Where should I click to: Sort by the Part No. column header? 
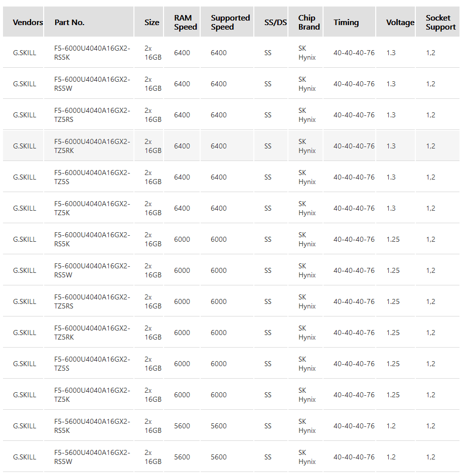tap(69, 22)
